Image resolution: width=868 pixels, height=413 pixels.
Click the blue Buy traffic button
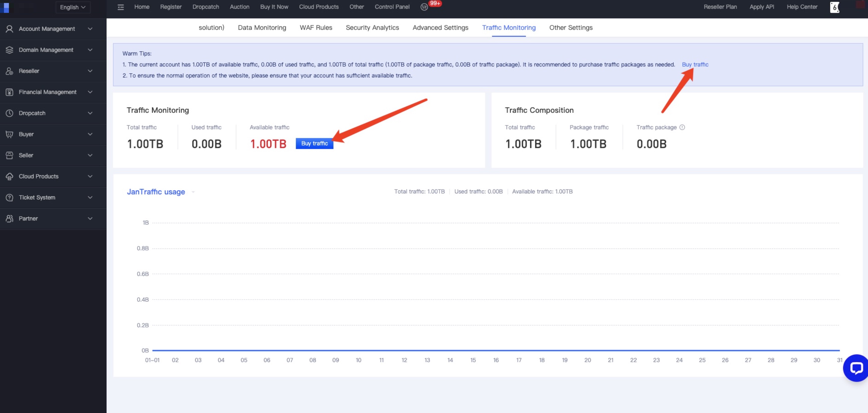(314, 144)
